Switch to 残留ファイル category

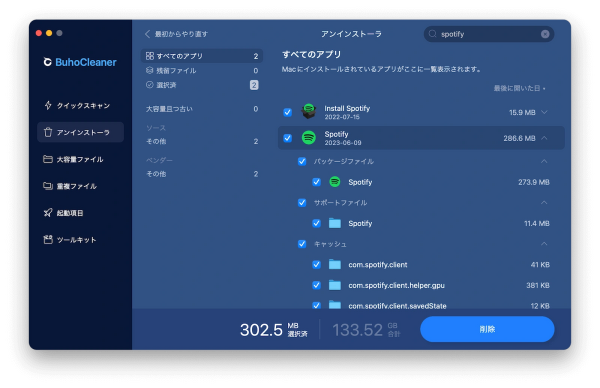[202, 70]
